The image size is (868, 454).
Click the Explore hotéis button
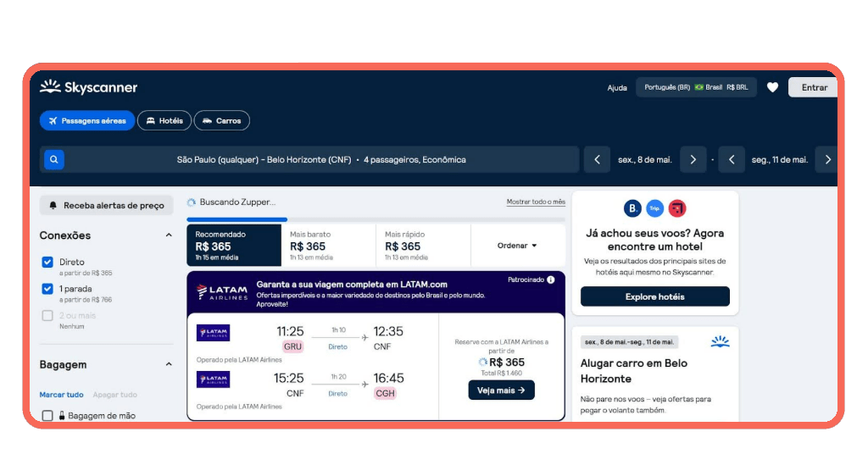654,296
